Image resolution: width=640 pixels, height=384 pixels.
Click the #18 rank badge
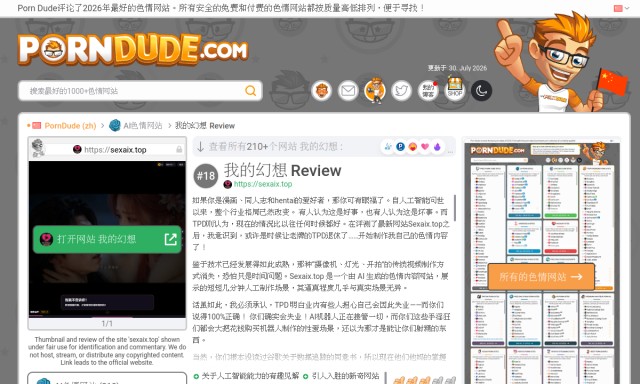(x=206, y=176)
